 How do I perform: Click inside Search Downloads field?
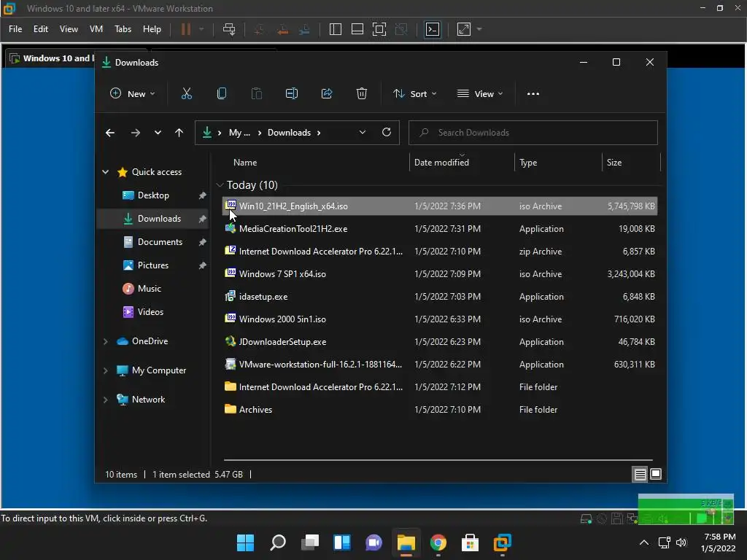tap(533, 133)
